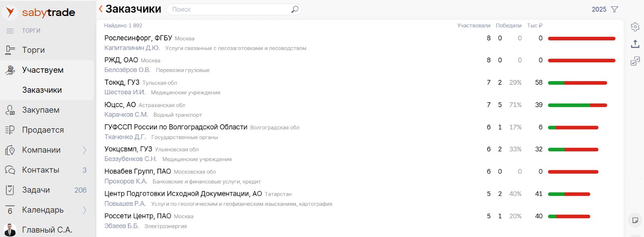Viewport: 644px width, 237px height.
Task: Open the Торги menu item
Action: (x=34, y=50)
